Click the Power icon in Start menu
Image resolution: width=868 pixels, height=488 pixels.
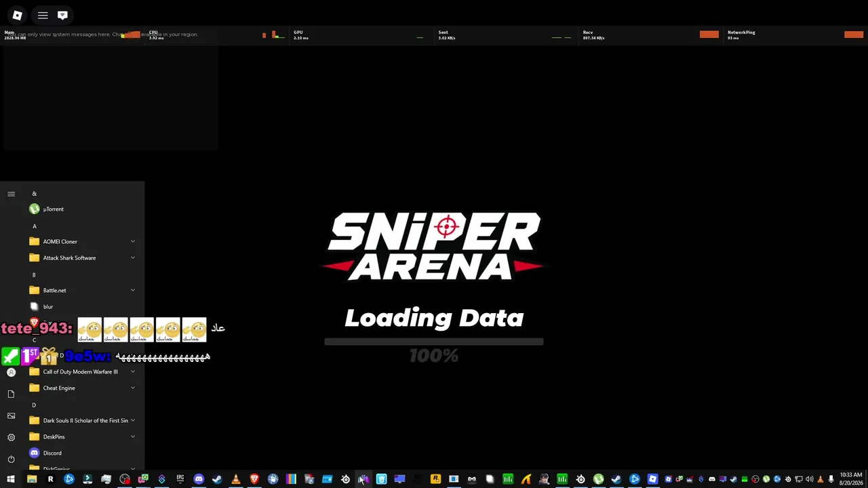click(x=11, y=459)
